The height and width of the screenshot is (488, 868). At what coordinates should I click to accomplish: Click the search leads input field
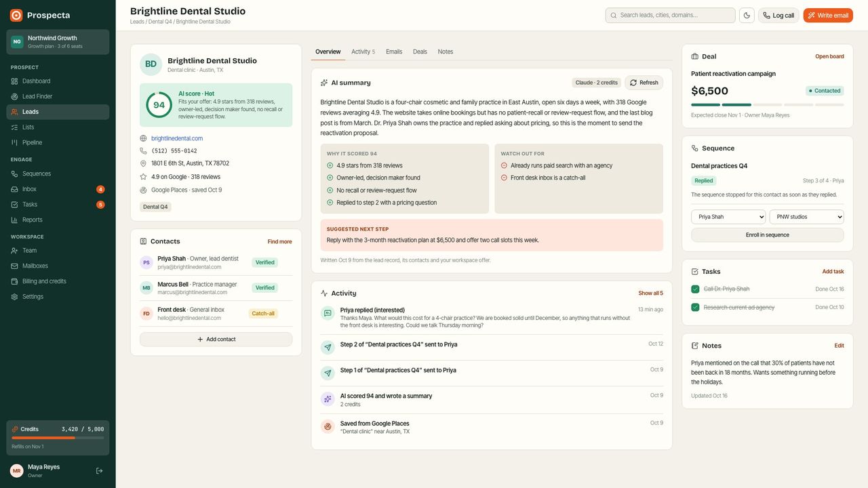(671, 16)
